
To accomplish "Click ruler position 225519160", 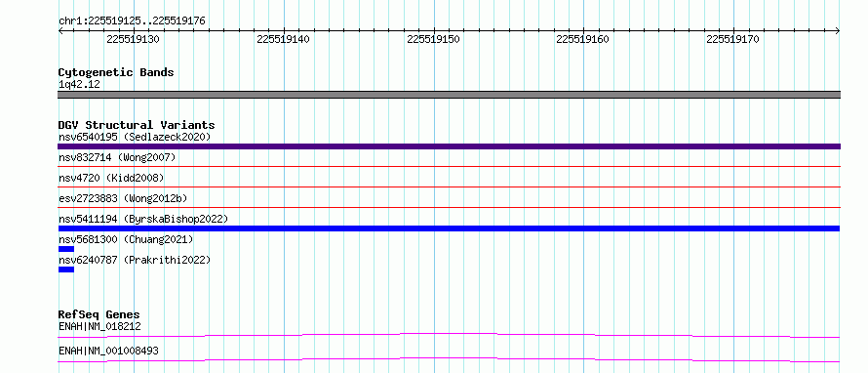I will (x=583, y=39).
